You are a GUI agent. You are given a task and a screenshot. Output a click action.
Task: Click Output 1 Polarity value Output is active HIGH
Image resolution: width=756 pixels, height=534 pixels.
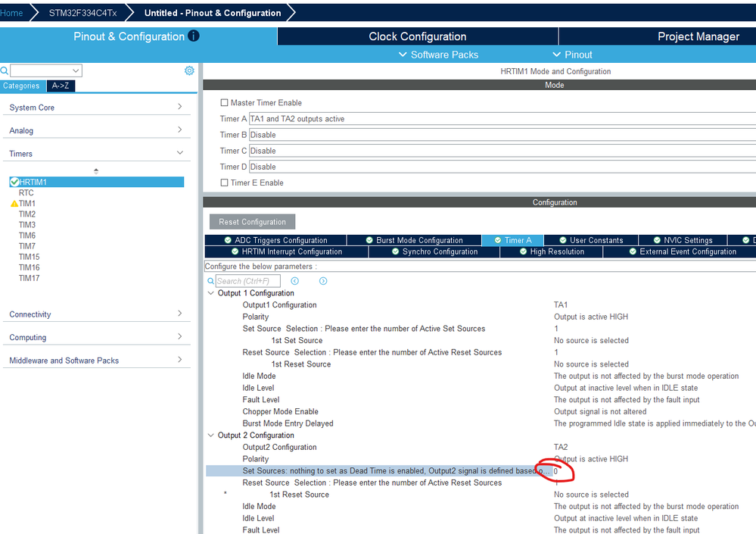click(590, 317)
